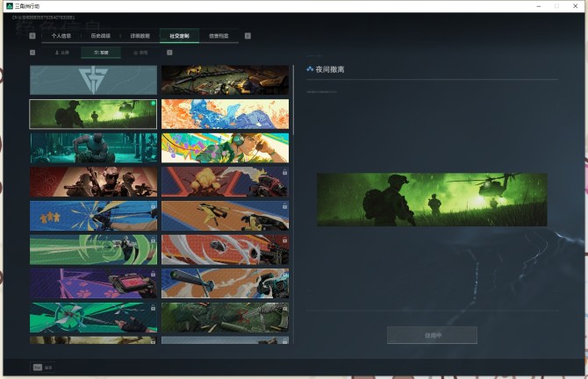Select the weapons-on-table banner
This screenshot has width=588, height=379.
225,80
